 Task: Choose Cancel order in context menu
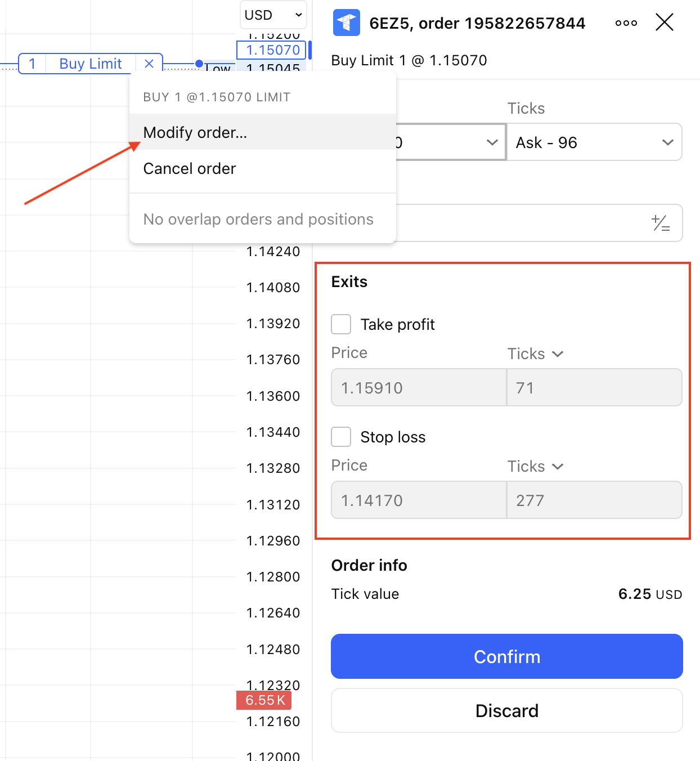pyautogui.click(x=190, y=169)
